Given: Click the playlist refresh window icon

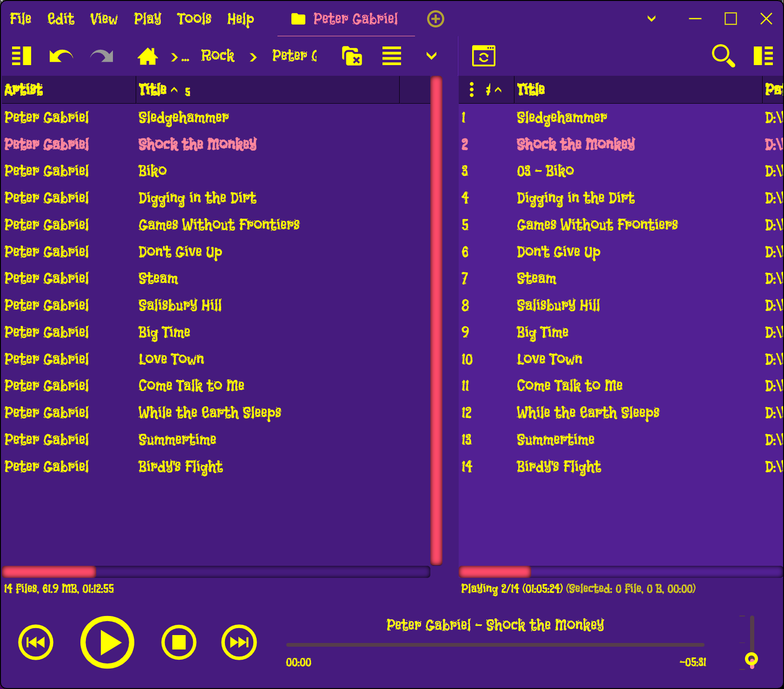Looking at the screenshot, I should pyautogui.click(x=483, y=56).
